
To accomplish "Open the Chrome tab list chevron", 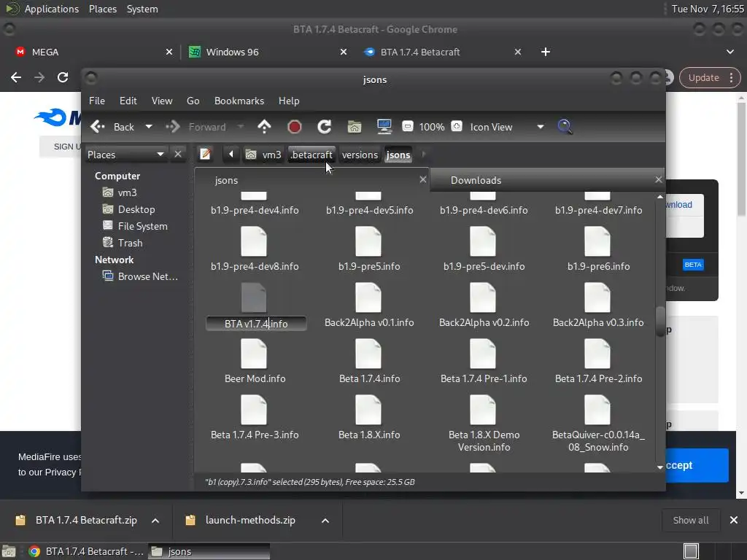I will pyautogui.click(x=729, y=52).
